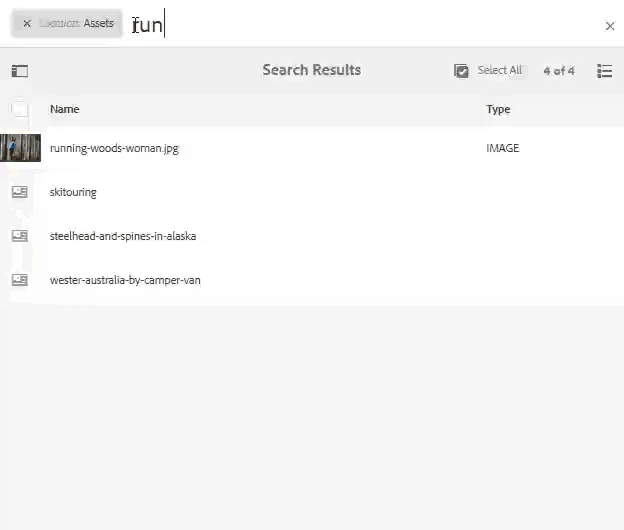The height and width of the screenshot is (530, 624).
Task: Click the wester-australia-by-camper-van row icon
Action: coord(20,280)
